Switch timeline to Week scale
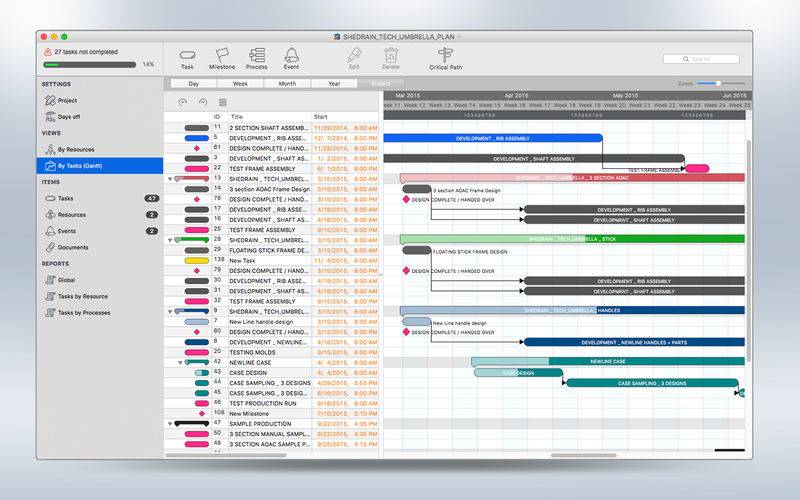 tap(240, 84)
